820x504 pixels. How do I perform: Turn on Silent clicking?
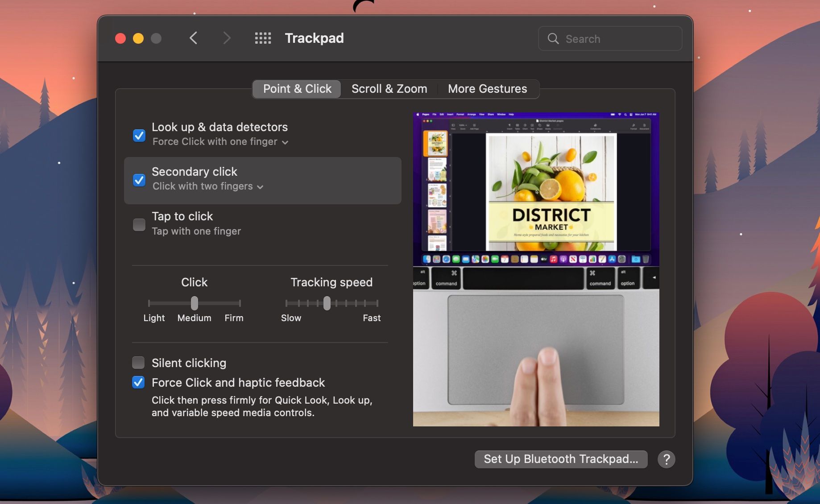click(x=138, y=363)
